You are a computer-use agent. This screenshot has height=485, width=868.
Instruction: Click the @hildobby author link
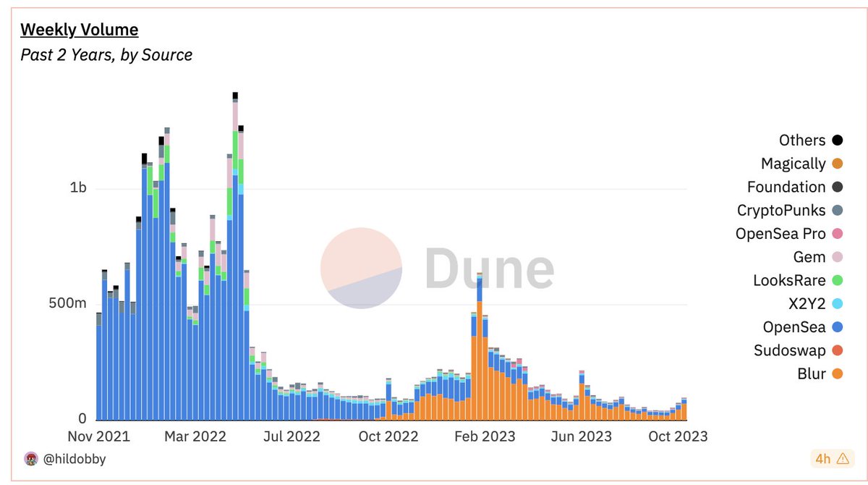point(74,458)
